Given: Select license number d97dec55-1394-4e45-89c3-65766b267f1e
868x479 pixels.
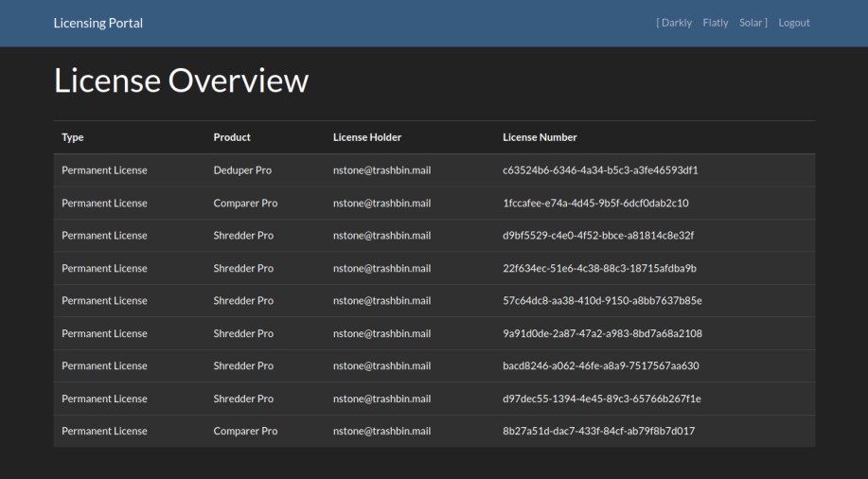Looking at the screenshot, I should 602,399.
